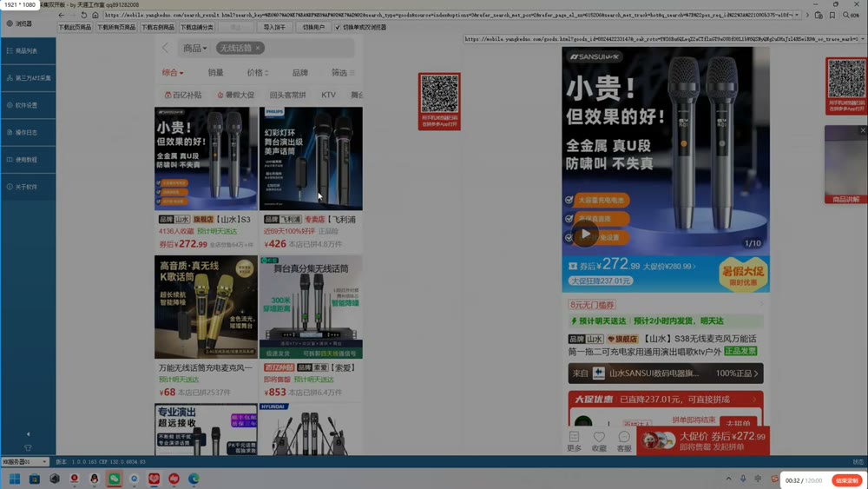Click the 8元无门槛券 coupon tag

(592, 305)
